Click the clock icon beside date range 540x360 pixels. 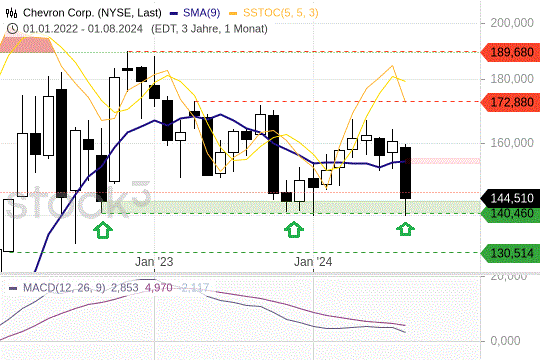[12, 29]
